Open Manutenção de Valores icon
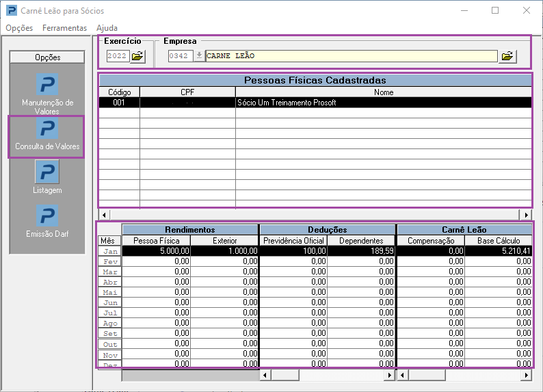 point(47,85)
